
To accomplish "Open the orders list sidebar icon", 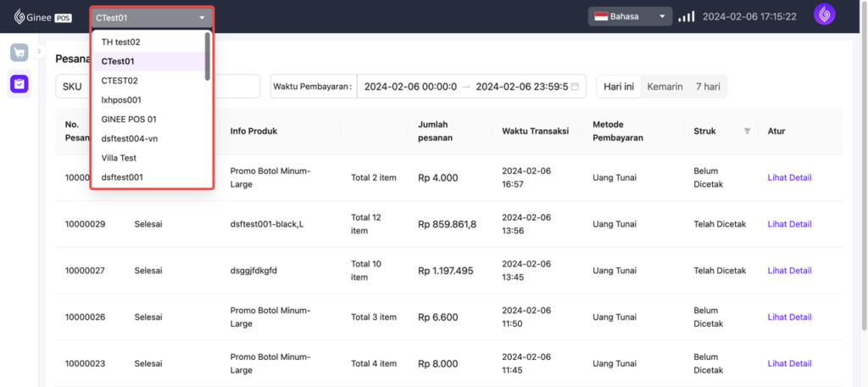I will coord(19,83).
